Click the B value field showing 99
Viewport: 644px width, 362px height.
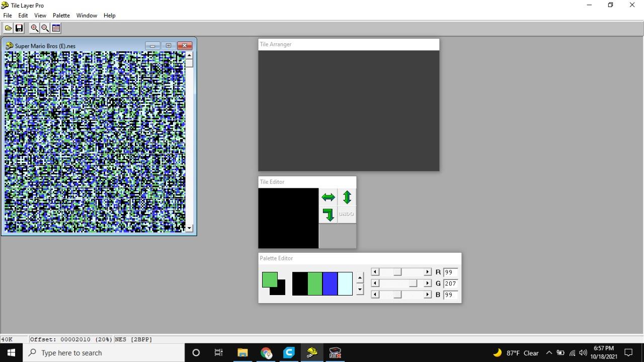(451, 295)
